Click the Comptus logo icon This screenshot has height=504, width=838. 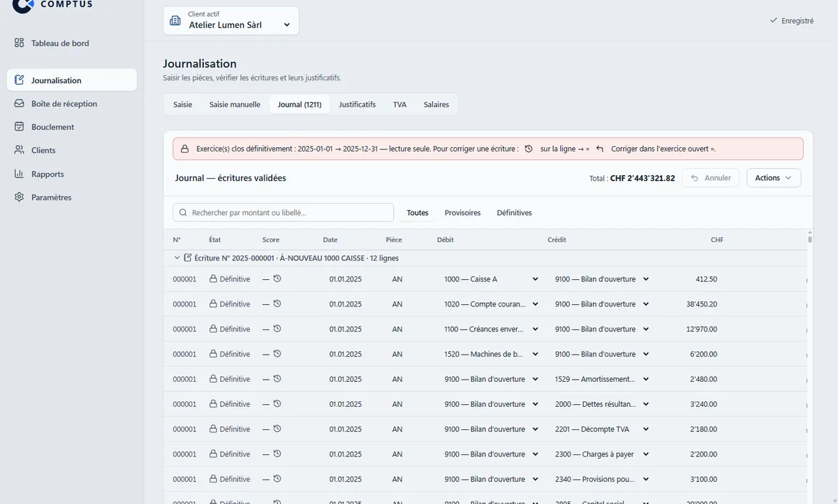pyautogui.click(x=22, y=6)
